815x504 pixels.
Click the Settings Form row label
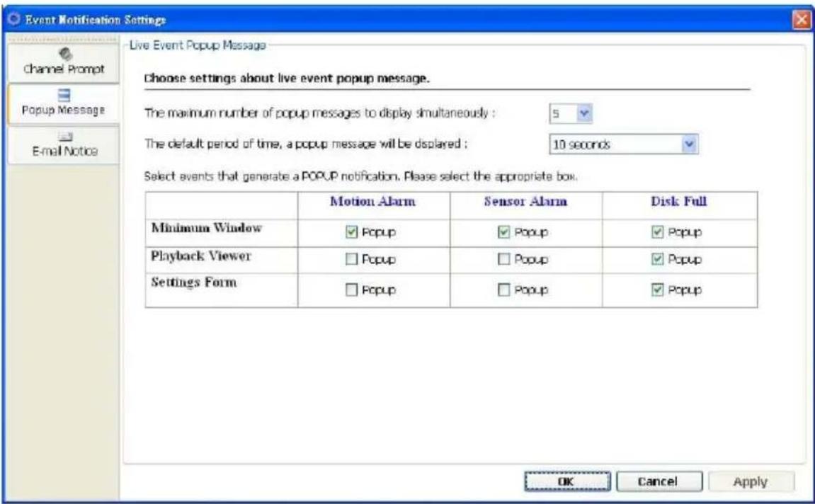click(194, 282)
